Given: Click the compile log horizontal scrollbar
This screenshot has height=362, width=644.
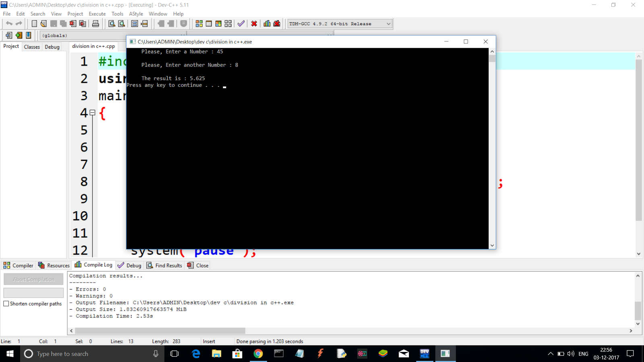Looking at the screenshot, I should pos(160,331).
